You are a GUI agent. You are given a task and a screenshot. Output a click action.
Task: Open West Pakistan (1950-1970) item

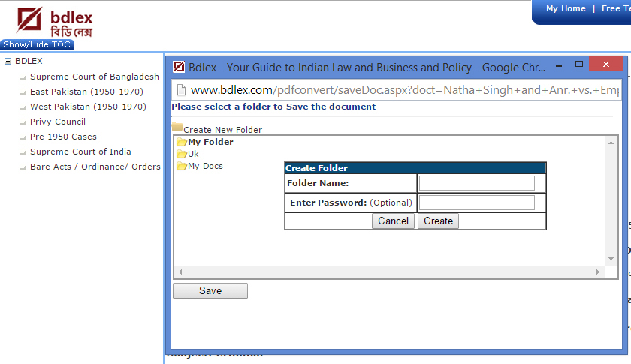(88, 107)
